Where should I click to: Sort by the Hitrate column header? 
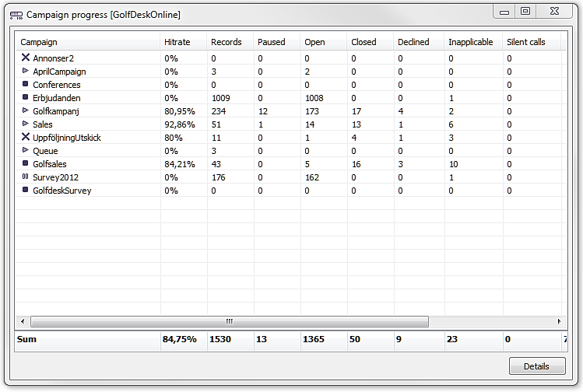pos(183,42)
